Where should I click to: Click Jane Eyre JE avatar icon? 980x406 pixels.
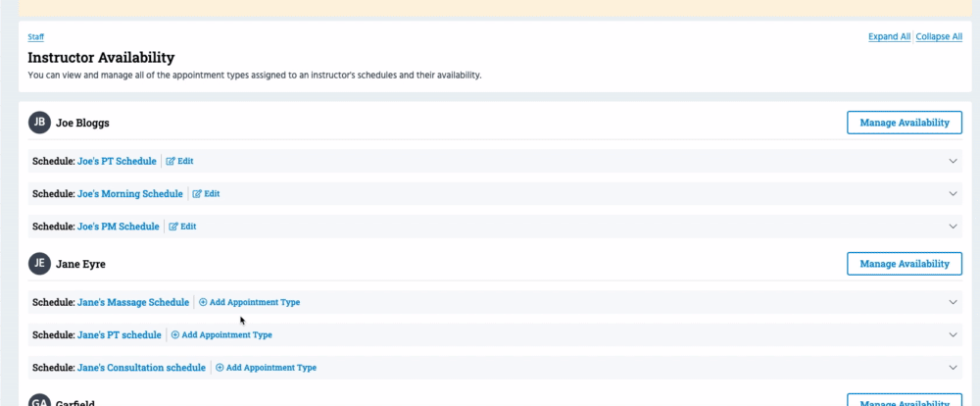39,264
